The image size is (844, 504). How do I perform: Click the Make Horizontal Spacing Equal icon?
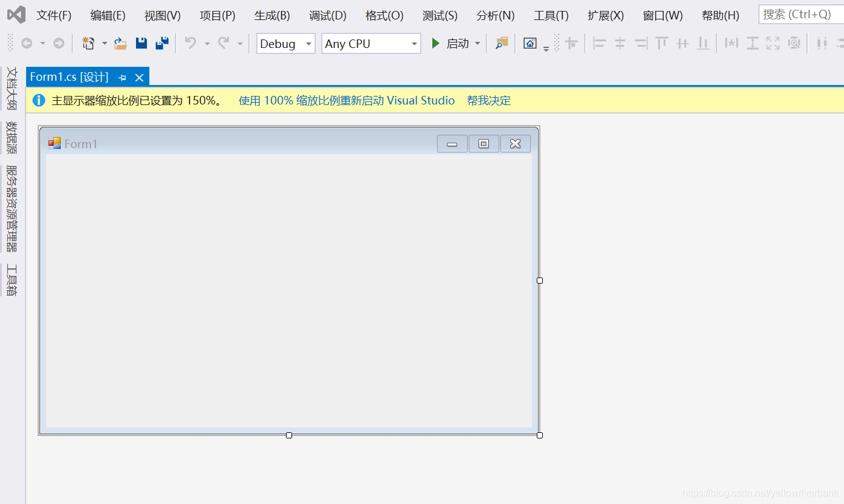pyautogui.click(x=822, y=43)
